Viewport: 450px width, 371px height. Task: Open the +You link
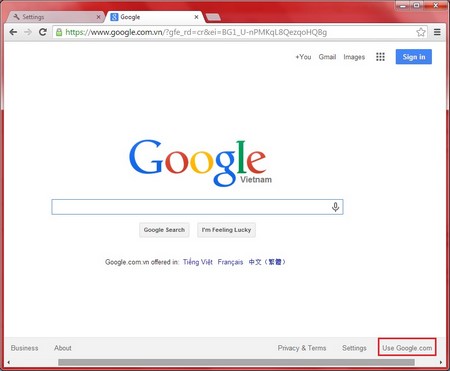[303, 57]
